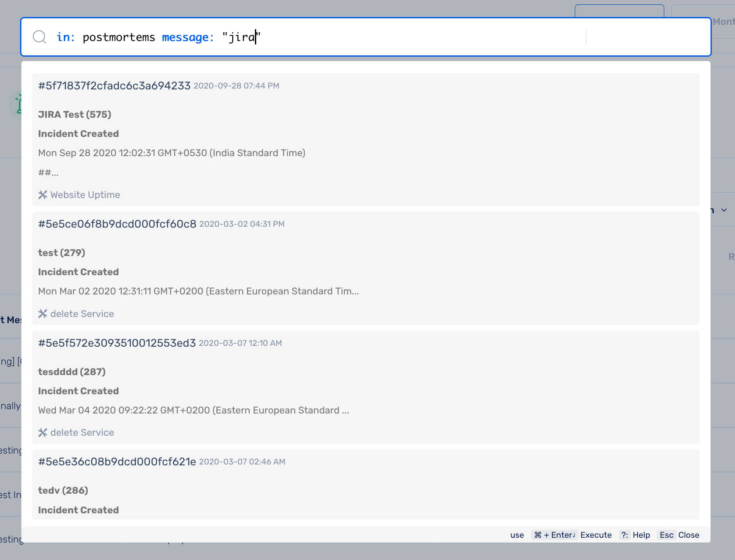Select the test (279) title
Image resolution: width=735 pixels, height=560 pixels.
pyautogui.click(x=62, y=253)
